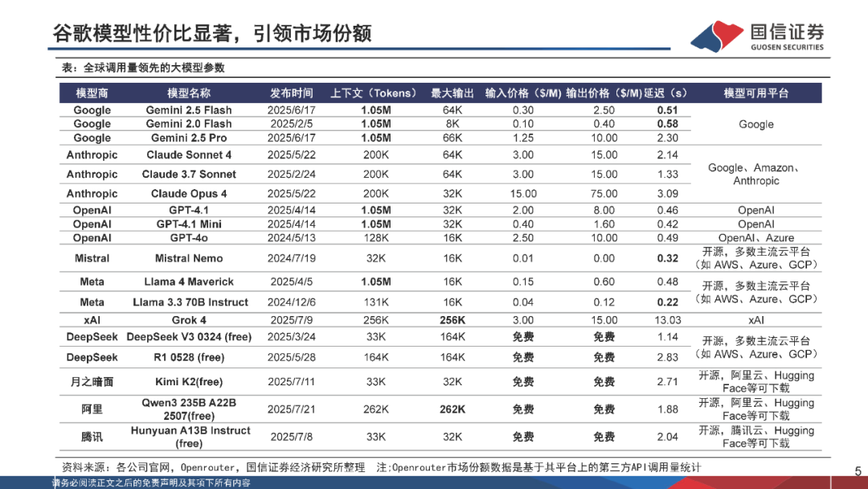Click the '阿里' vendor cell
Screen dimensions: 868x489
pos(92,409)
